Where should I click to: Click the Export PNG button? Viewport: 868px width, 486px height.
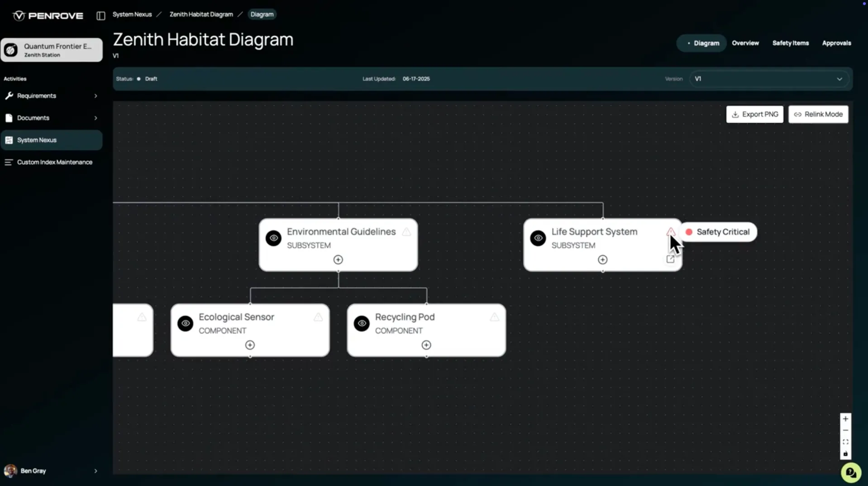coord(755,114)
